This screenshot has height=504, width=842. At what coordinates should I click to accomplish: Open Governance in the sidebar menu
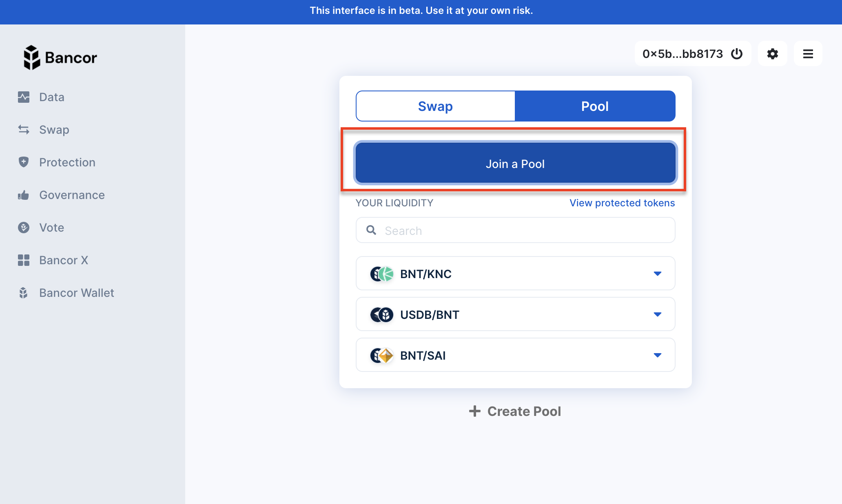click(x=72, y=195)
